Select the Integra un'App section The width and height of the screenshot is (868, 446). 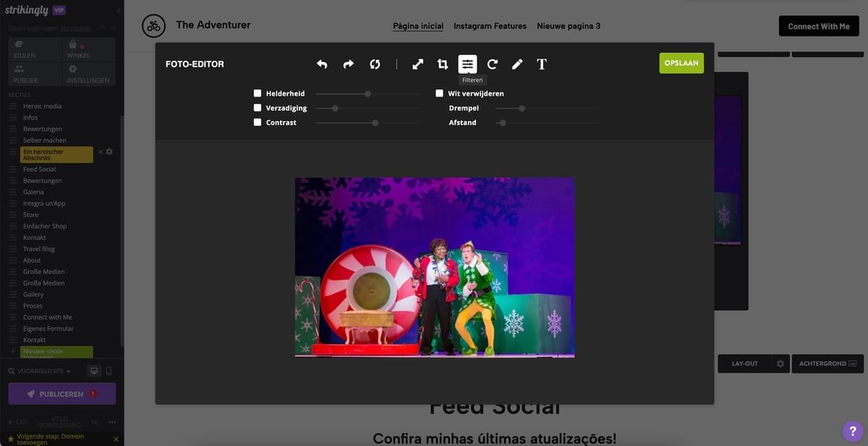click(44, 204)
